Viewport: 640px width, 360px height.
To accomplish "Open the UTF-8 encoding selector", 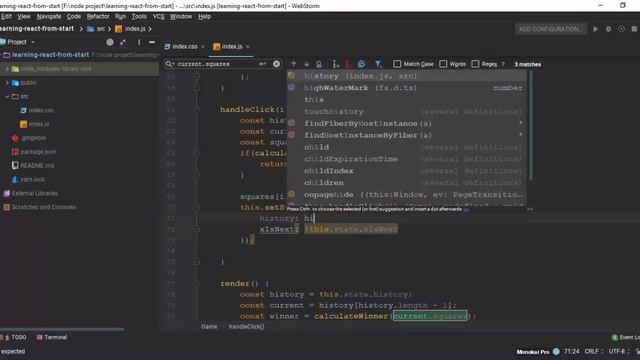I will pyautogui.click(x=619, y=351).
